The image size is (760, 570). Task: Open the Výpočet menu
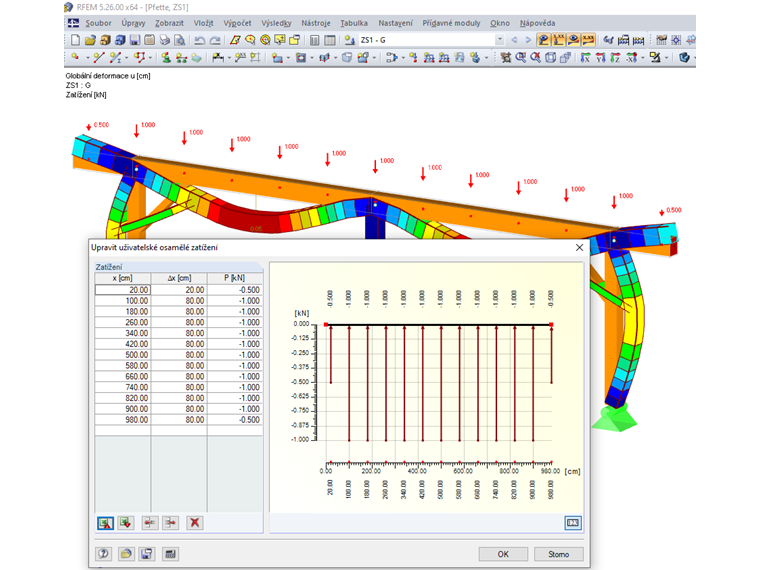(x=238, y=23)
